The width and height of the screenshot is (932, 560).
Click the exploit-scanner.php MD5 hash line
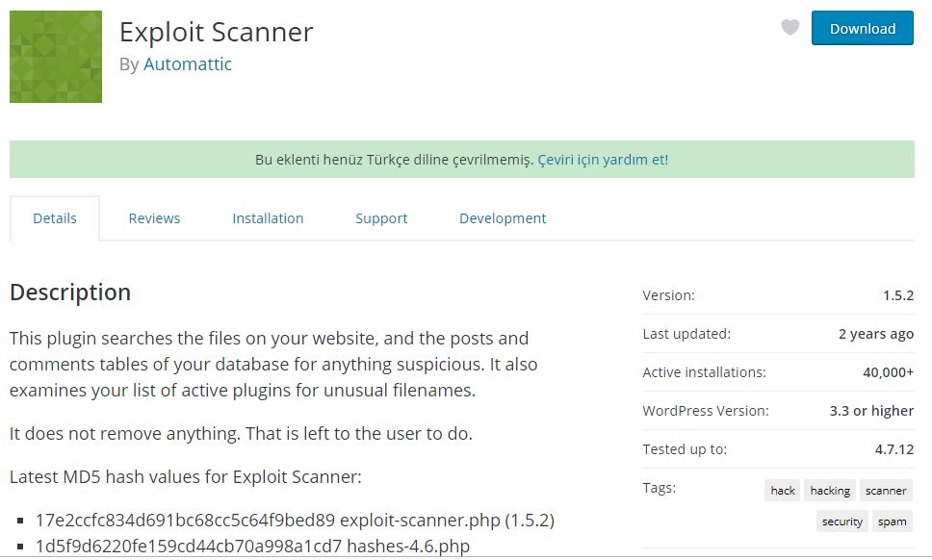[x=295, y=521]
